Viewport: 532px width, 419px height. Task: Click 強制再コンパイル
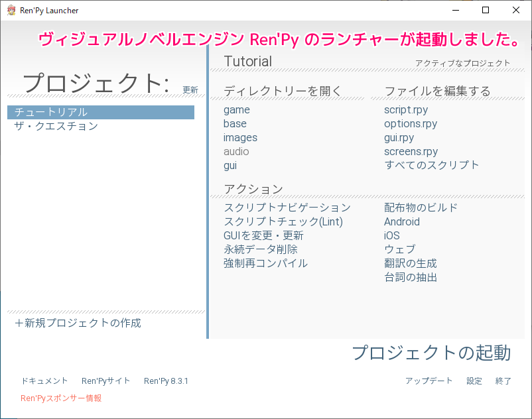click(x=265, y=263)
